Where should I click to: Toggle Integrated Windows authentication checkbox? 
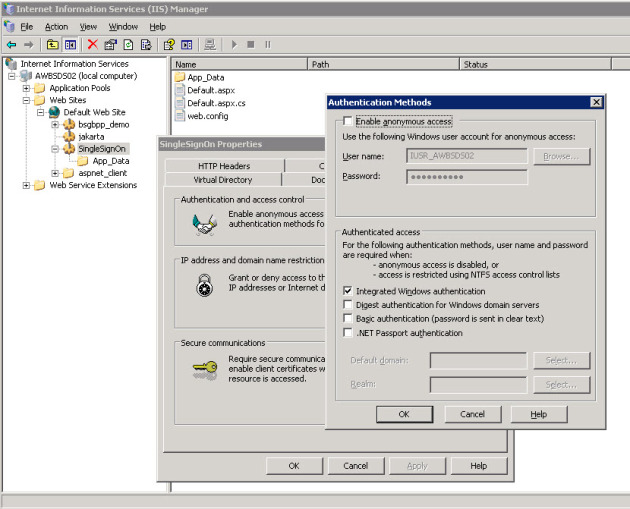pos(348,291)
